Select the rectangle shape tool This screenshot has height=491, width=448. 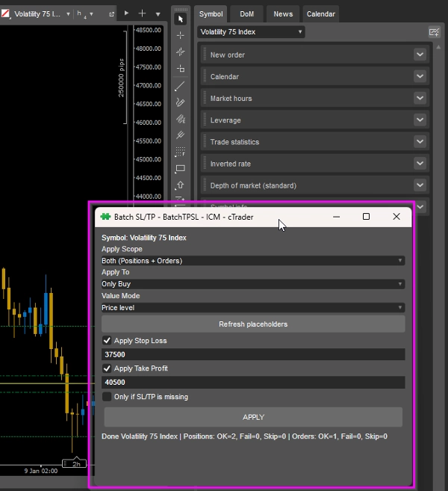(x=180, y=169)
